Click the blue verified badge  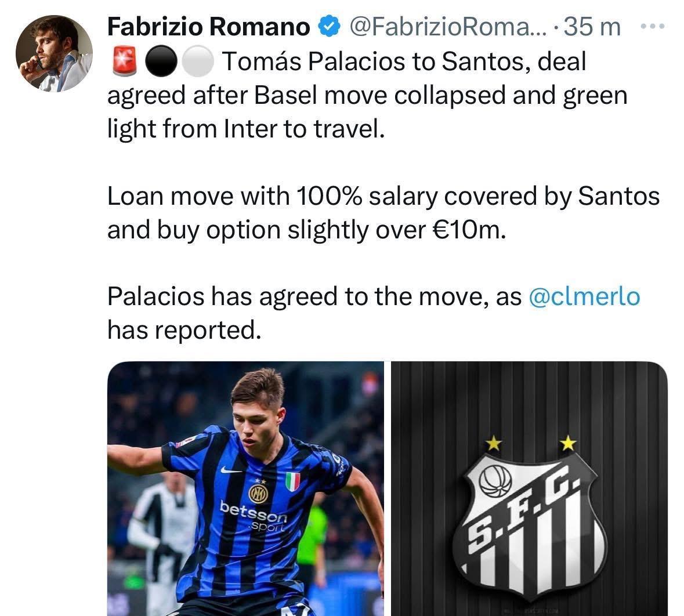329,26
